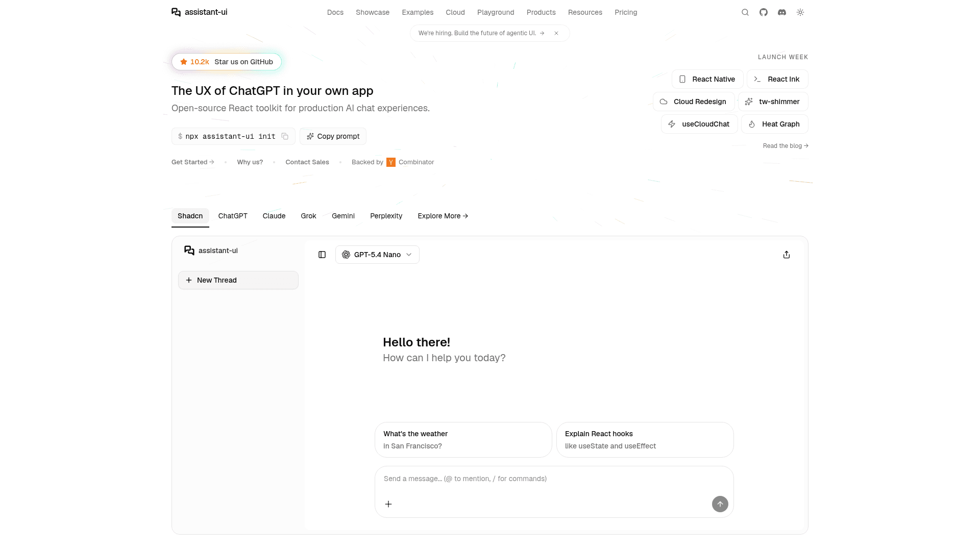Click the assistant-ui logo in header
Image resolution: width=980 pixels, height=551 pixels.
pyautogui.click(x=200, y=12)
